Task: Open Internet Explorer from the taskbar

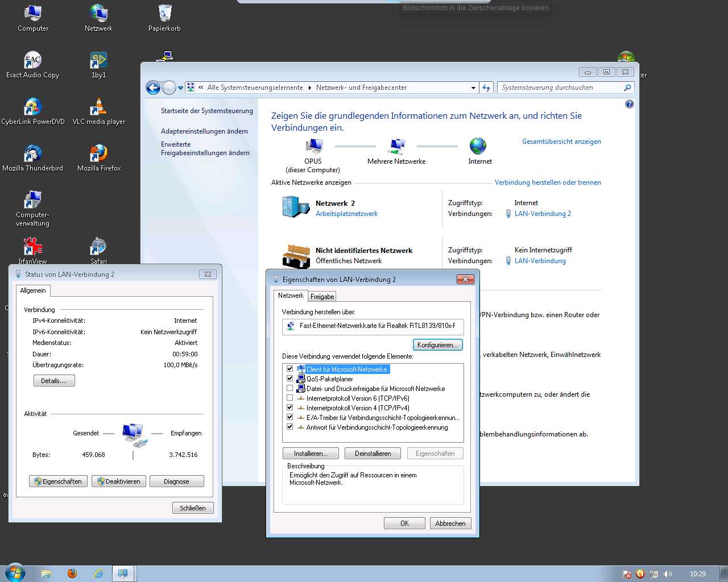Action: [98, 574]
